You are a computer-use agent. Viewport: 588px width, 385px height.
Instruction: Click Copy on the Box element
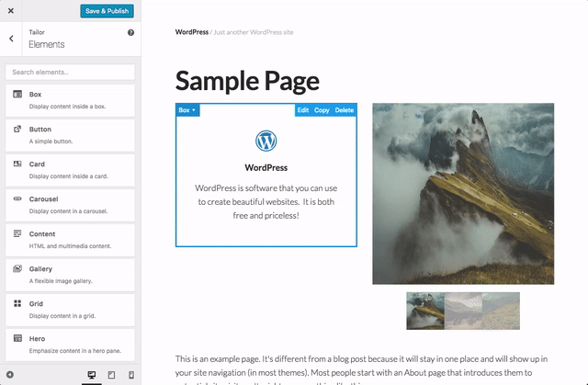(x=322, y=110)
